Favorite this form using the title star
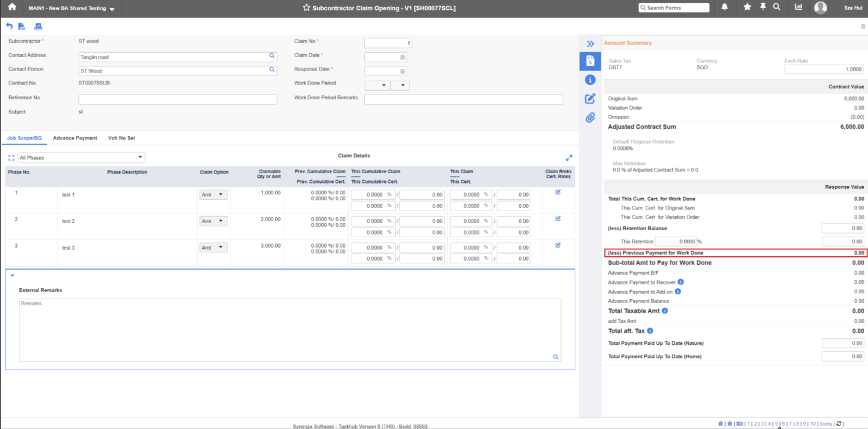 306,8
